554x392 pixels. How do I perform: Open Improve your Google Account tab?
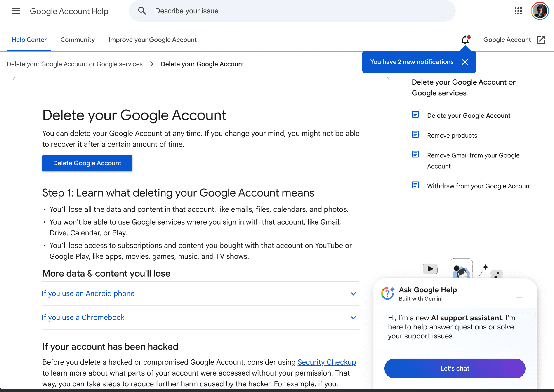click(x=152, y=40)
